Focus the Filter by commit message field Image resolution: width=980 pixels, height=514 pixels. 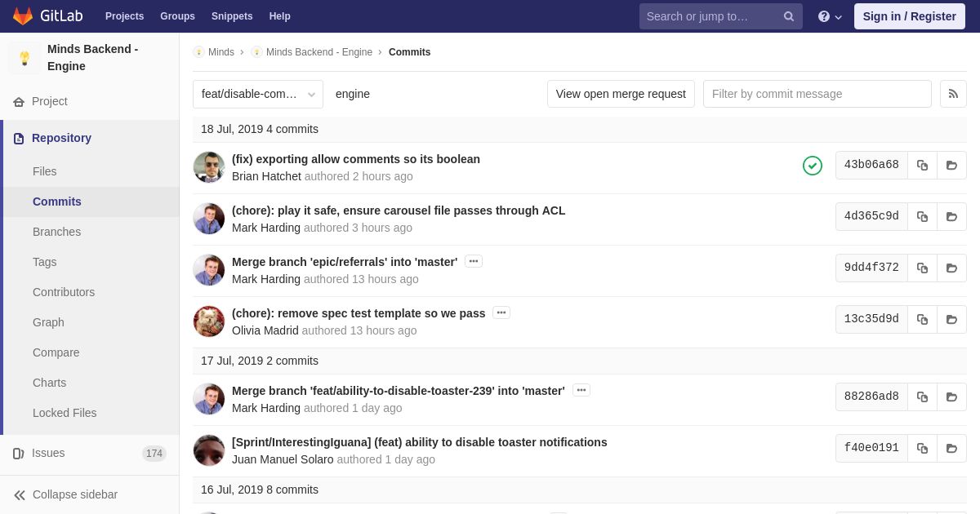click(x=817, y=94)
